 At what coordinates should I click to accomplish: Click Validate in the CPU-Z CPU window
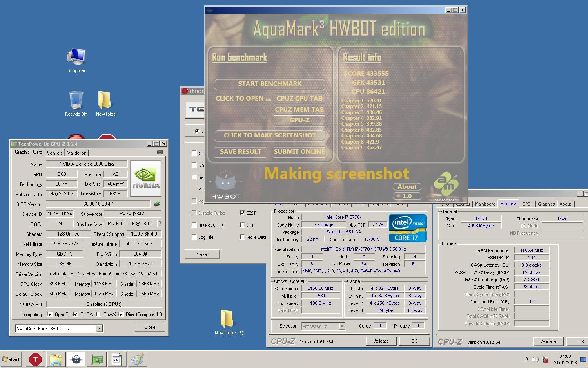pos(381,341)
